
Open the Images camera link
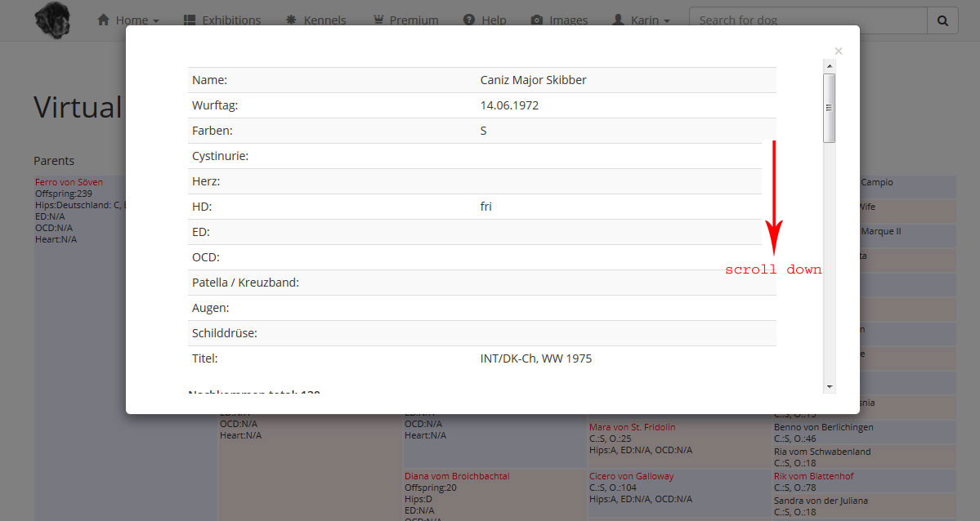pyautogui.click(x=559, y=20)
